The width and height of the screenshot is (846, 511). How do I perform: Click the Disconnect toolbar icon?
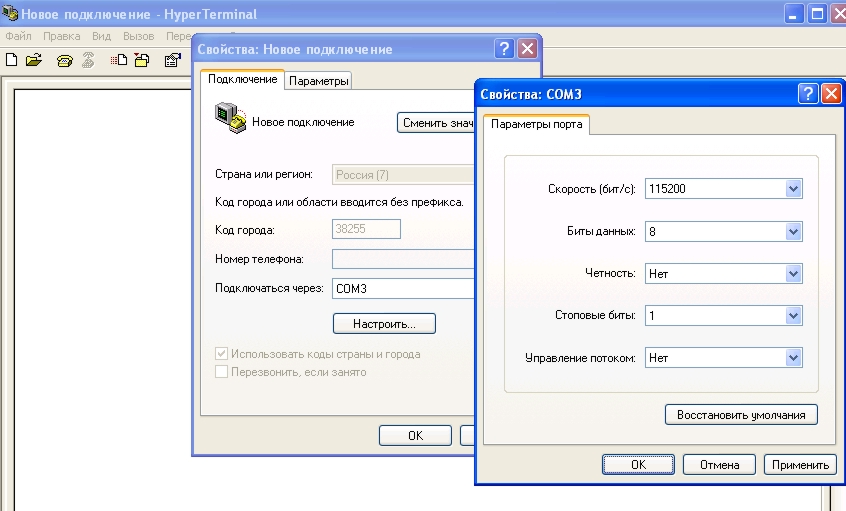pos(88,60)
